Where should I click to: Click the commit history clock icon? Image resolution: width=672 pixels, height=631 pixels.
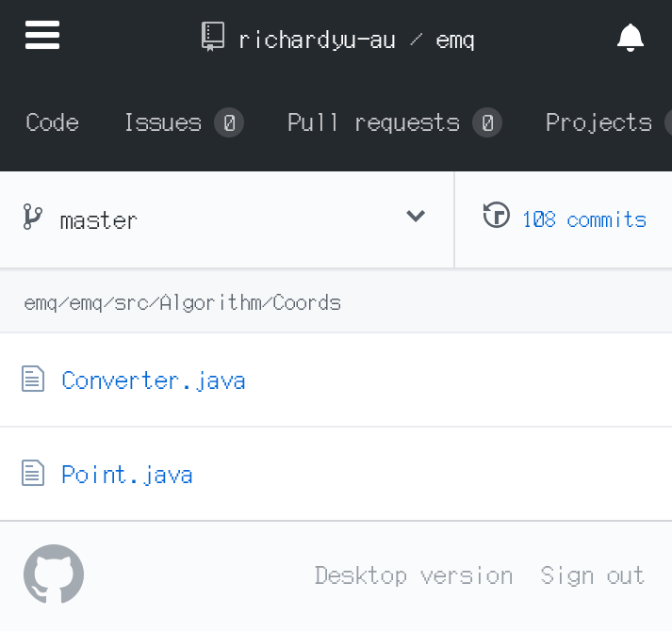[497, 215]
